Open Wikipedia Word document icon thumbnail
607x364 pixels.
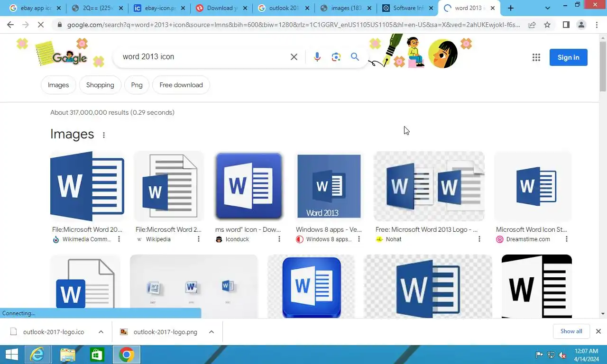pyautogui.click(x=169, y=186)
